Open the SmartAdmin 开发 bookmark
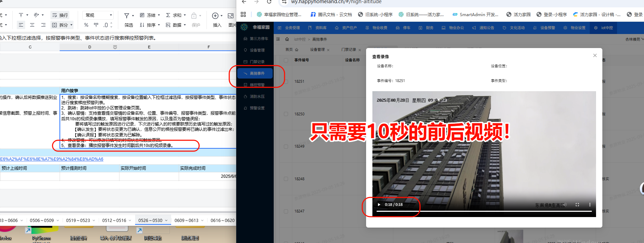The width and height of the screenshot is (644, 243). 476,14
